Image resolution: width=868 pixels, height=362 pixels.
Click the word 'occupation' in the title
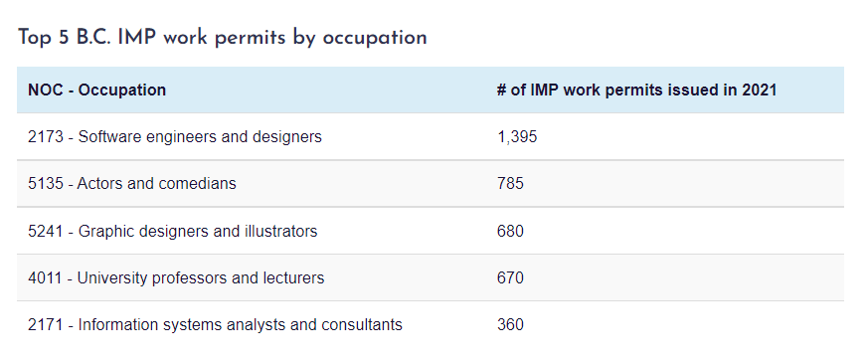(x=375, y=40)
